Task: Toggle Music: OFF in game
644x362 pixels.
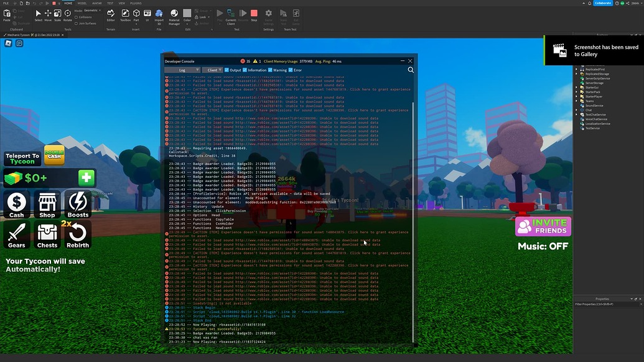Action: tap(543, 246)
